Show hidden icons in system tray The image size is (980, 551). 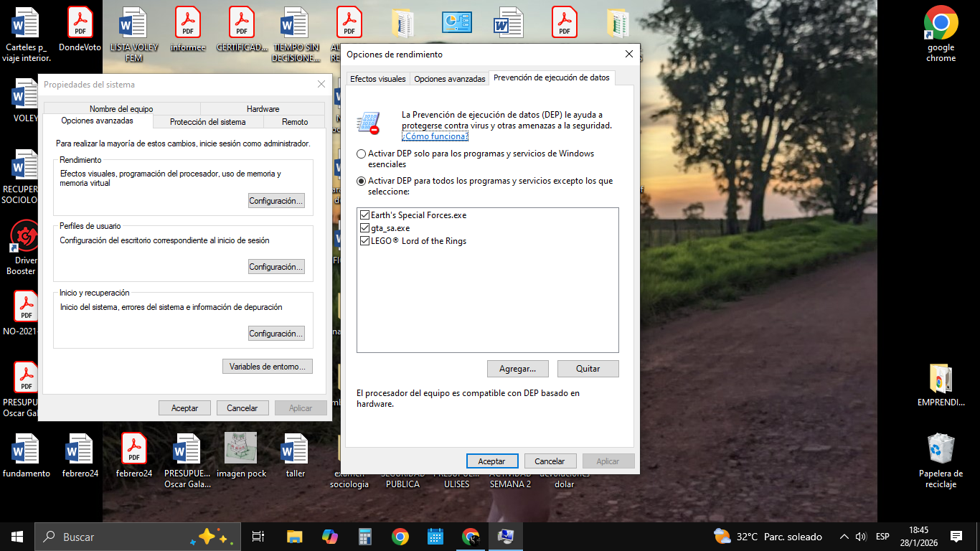coord(844,537)
